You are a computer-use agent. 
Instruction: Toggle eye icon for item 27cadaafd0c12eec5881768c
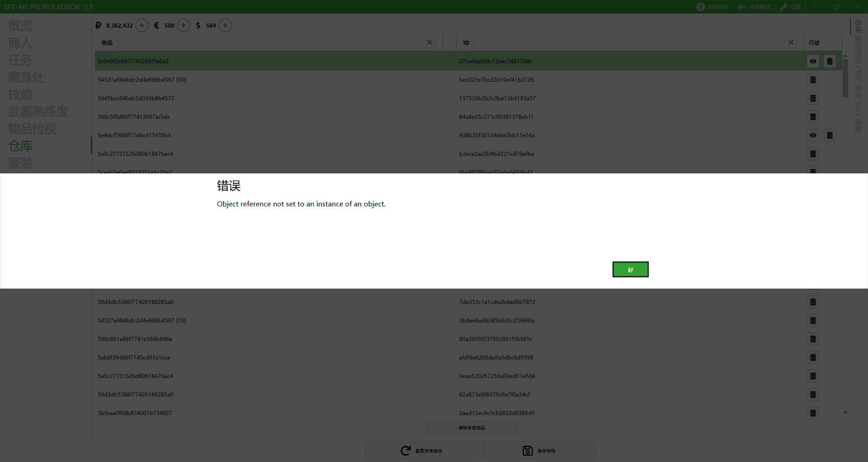point(813,61)
